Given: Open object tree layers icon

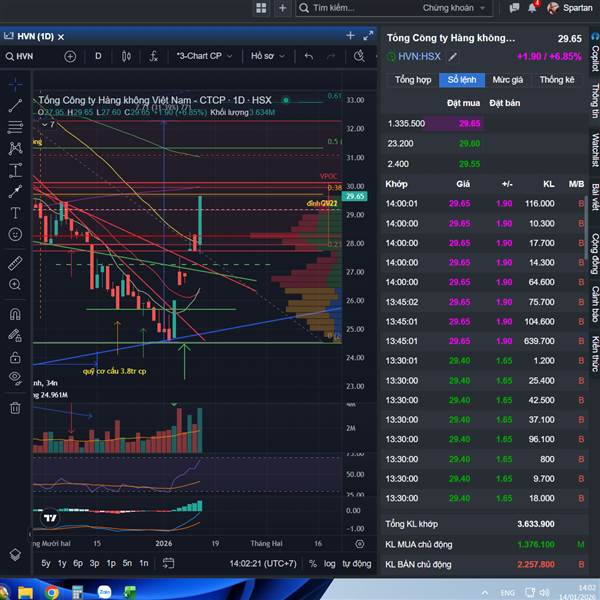Looking at the screenshot, I should (15, 554).
